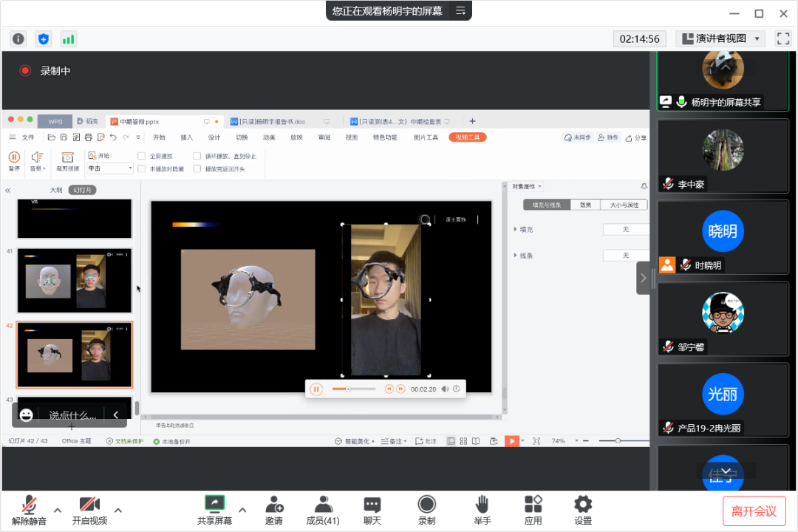This screenshot has width=798, height=532.
Task: Select the 视频工具 ribbon tab
Action: point(467,137)
